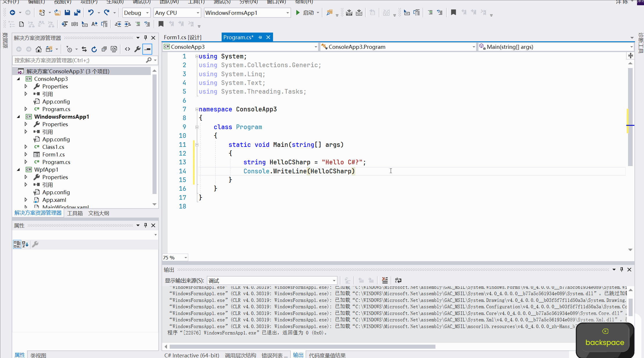
Task: Toggle categorized view in the properties panel
Action: click(17, 244)
